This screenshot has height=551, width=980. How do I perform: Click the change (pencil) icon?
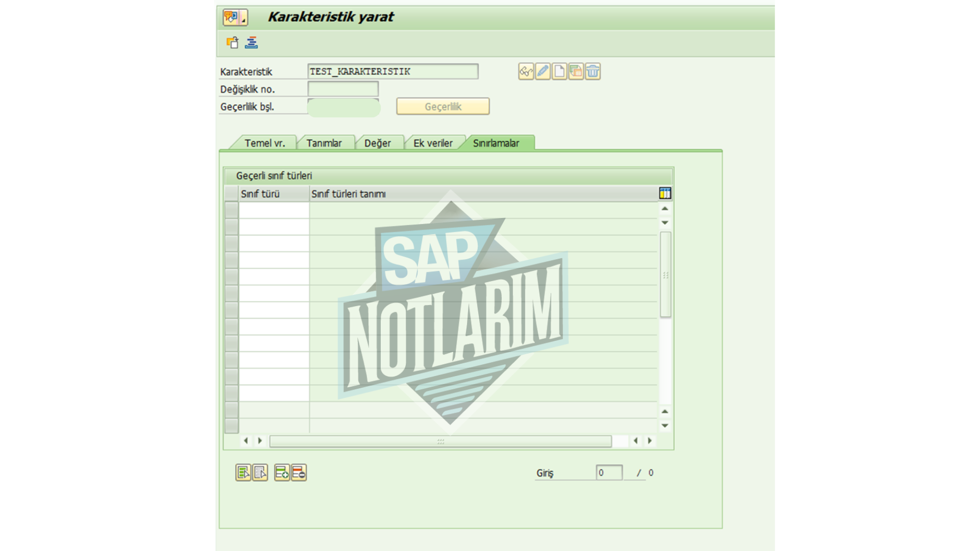tap(543, 71)
